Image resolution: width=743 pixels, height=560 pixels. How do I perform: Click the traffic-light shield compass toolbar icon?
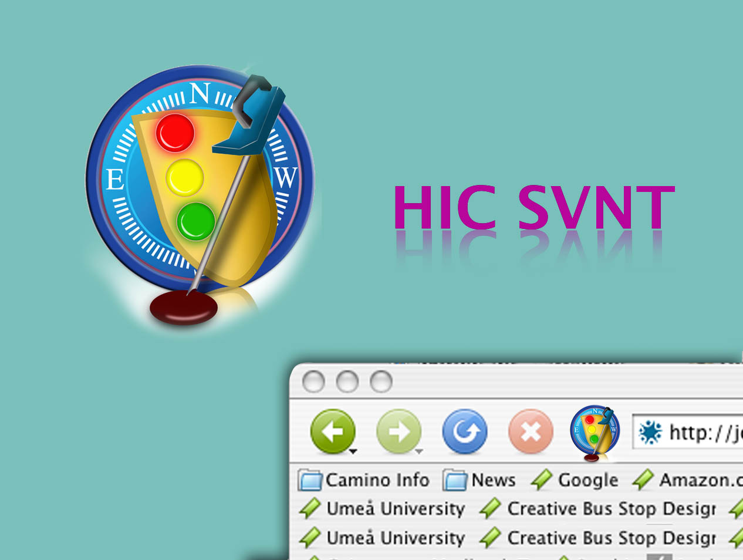pyautogui.click(x=596, y=433)
